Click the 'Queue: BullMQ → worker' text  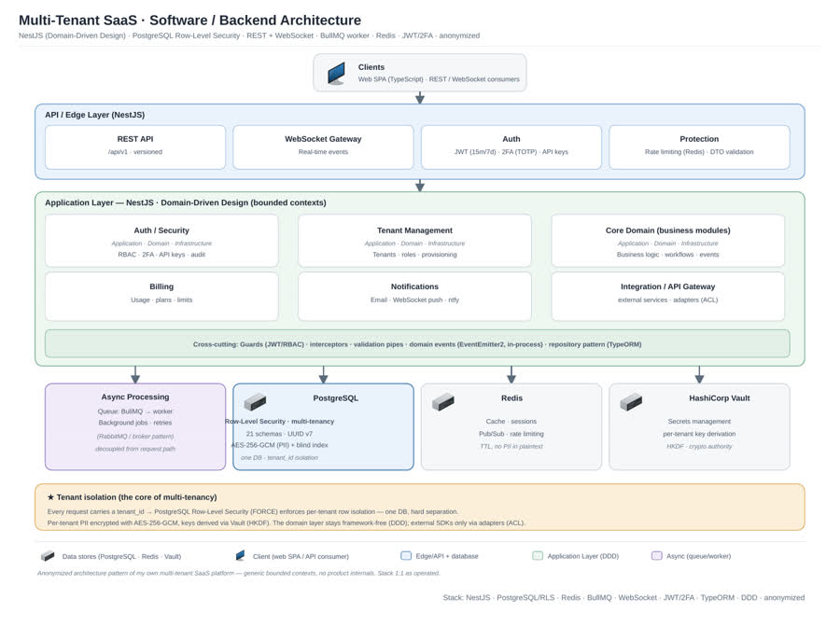(x=135, y=411)
